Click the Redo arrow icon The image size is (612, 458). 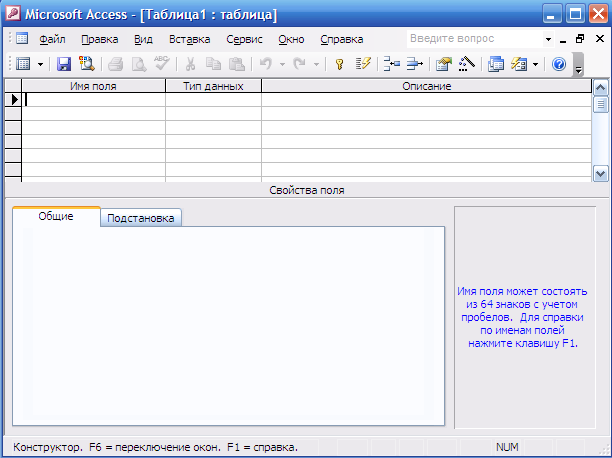coord(299,64)
